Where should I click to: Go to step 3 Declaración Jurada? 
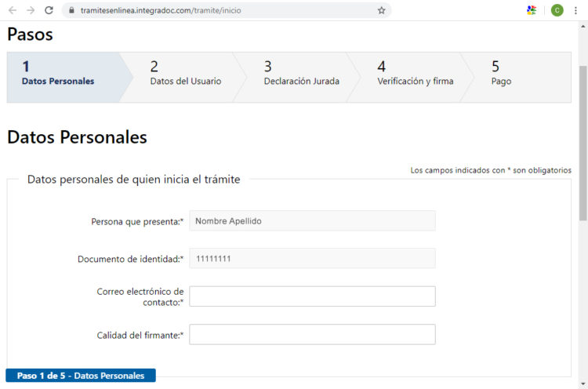(302, 78)
